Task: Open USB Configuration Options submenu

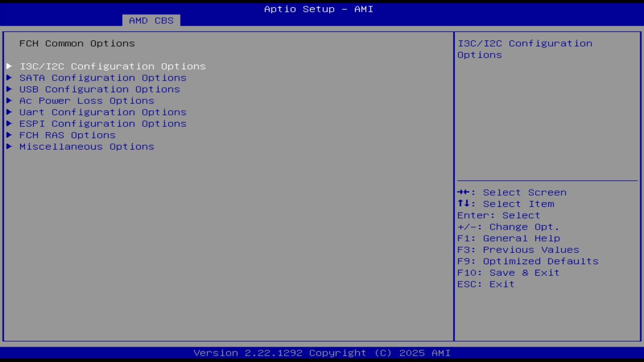Action: pyautogui.click(x=100, y=89)
